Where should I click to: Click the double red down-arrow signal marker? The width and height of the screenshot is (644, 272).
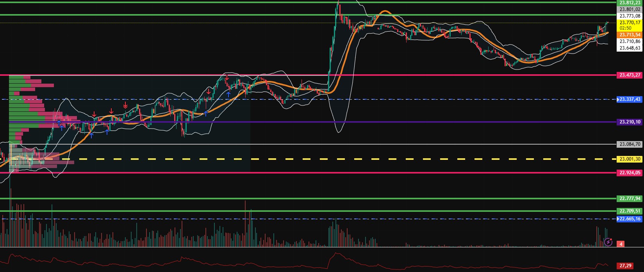(125, 105)
